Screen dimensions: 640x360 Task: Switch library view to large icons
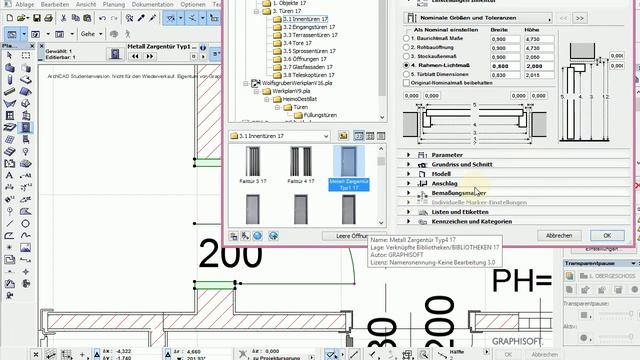click(x=359, y=136)
